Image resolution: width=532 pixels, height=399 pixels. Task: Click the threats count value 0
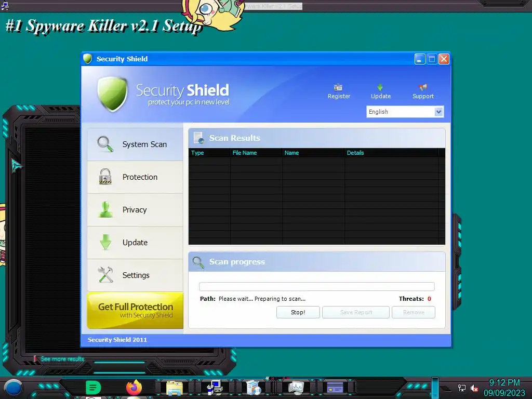click(x=429, y=299)
